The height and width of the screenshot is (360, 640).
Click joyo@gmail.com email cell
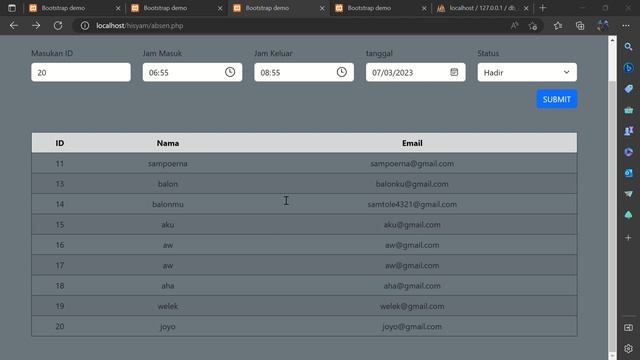coord(412,327)
